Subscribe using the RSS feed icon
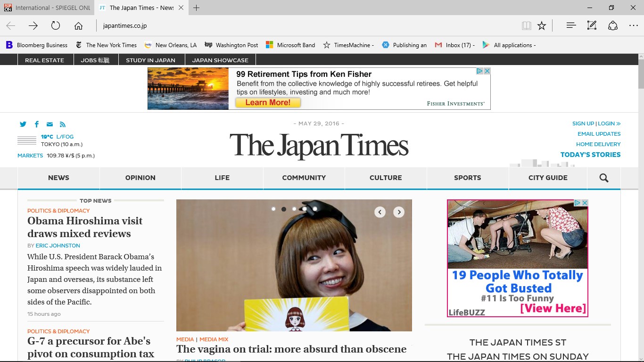The image size is (644, 362). [63, 124]
